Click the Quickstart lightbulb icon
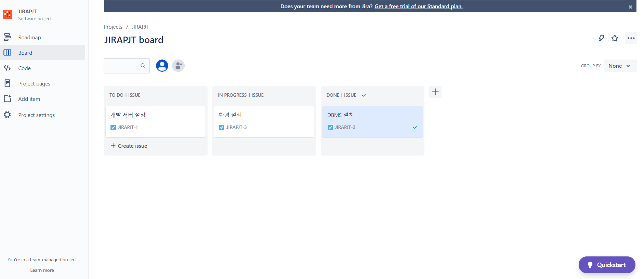644x279 pixels. (590, 265)
